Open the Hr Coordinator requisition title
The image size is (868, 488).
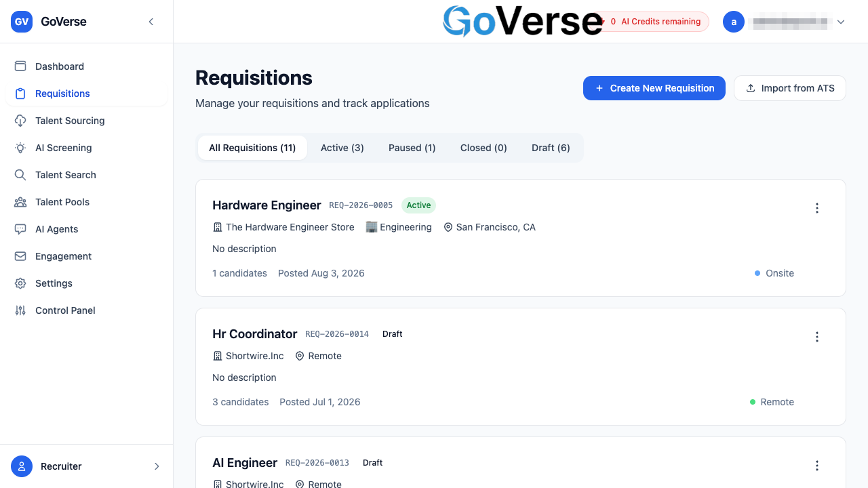[x=255, y=334]
